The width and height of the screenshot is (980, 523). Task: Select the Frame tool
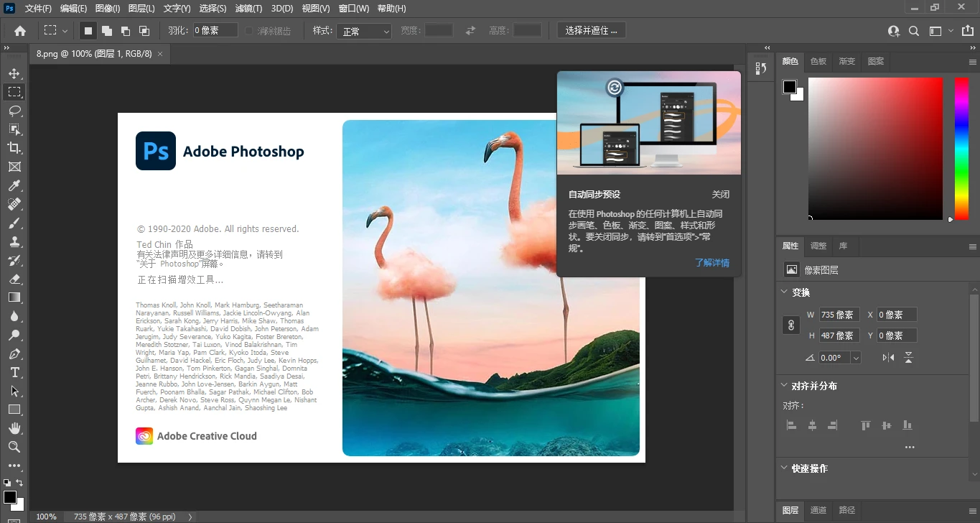coord(14,167)
